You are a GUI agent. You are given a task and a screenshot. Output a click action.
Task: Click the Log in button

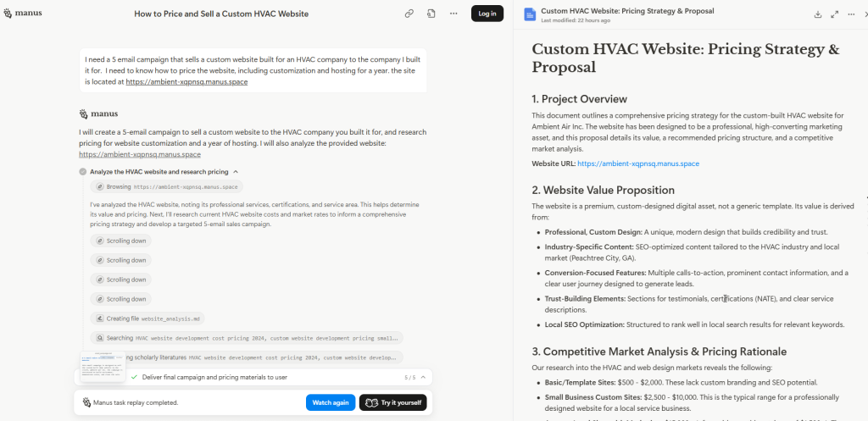[487, 14]
